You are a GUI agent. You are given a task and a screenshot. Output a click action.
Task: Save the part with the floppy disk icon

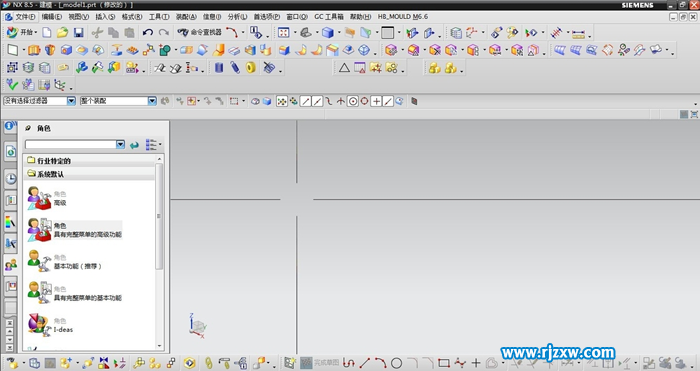coord(79,33)
